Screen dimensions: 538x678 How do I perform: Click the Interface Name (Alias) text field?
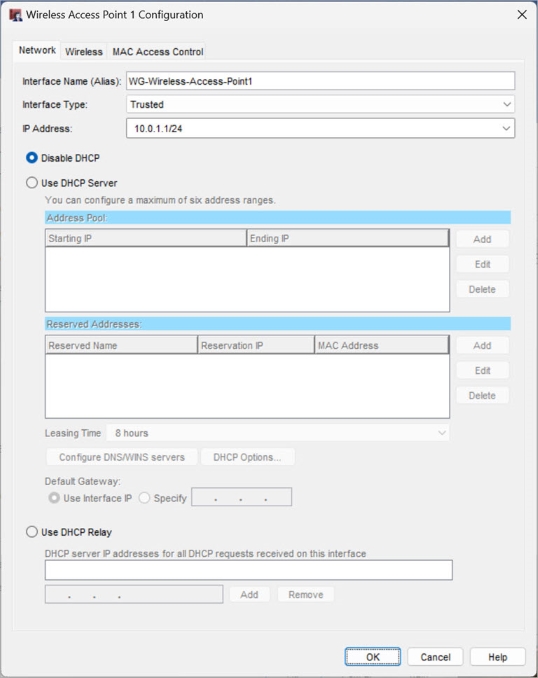click(x=320, y=81)
